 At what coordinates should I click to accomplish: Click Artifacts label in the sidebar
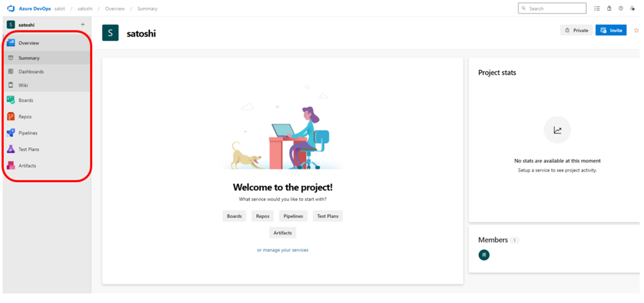[27, 166]
